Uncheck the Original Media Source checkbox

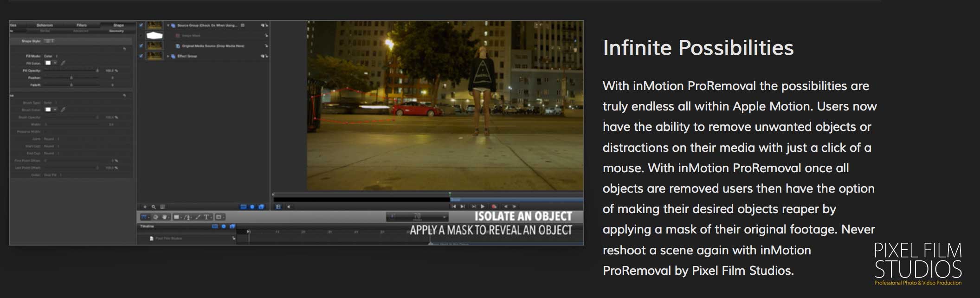click(x=142, y=46)
